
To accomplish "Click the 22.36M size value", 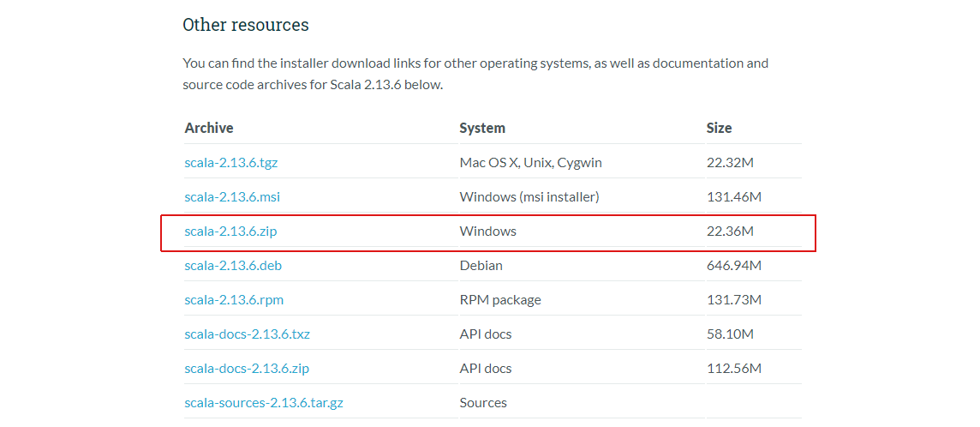I will click(x=730, y=231).
